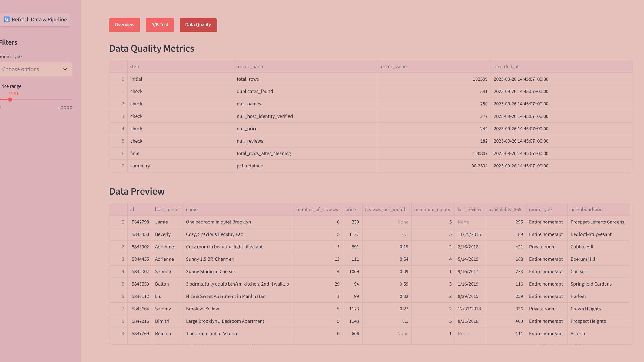Screen dimensions: 644x362
Task: Click the room_type column header
Action: [547, 209]
